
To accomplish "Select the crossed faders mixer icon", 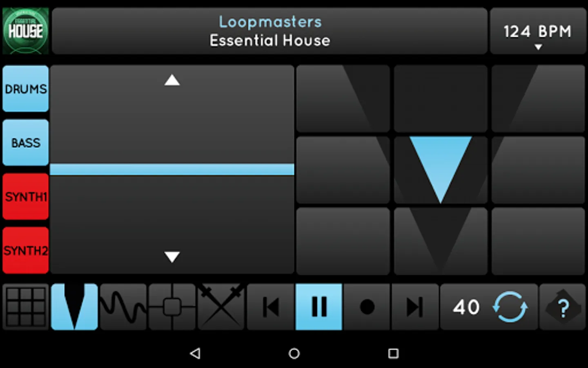I will [221, 307].
